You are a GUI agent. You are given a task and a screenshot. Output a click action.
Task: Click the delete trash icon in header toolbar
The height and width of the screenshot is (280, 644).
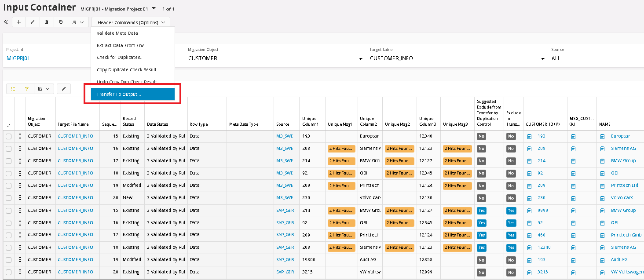point(47,22)
